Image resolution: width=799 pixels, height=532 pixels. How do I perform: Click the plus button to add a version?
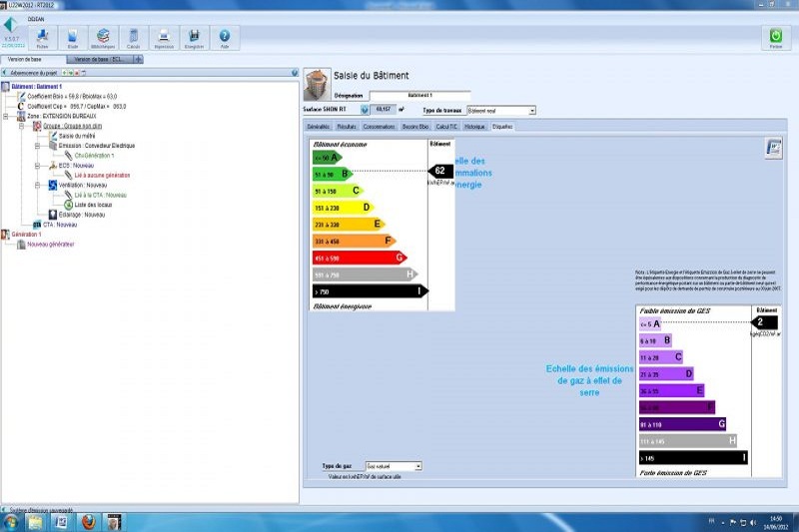[138, 59]
